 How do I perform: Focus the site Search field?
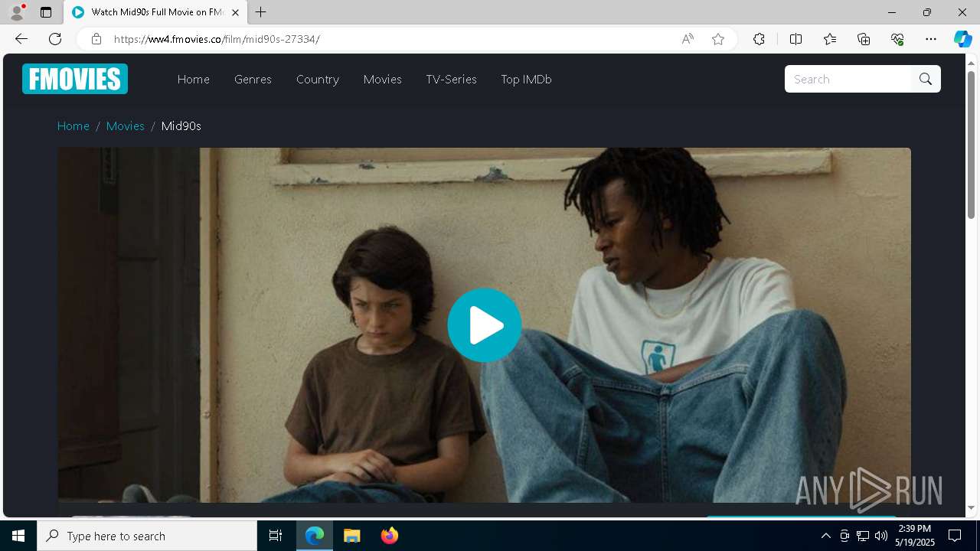pos(848,79)
